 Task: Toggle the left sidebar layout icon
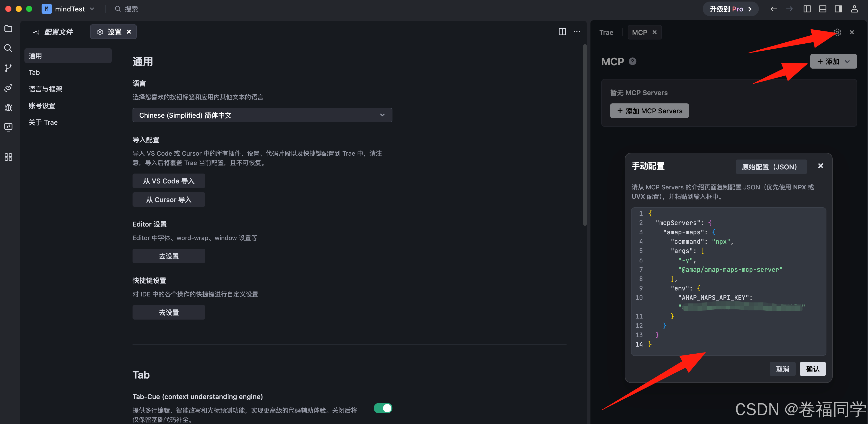807,9
